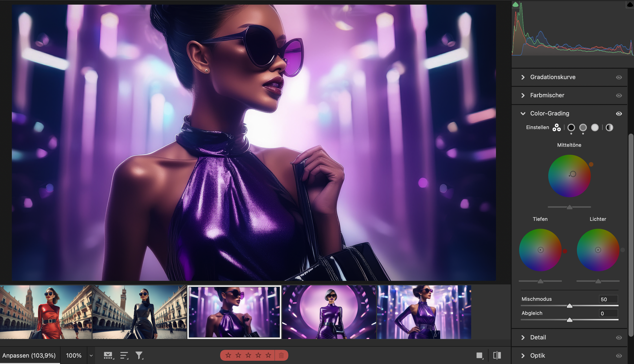Click the single view mode icon
This screenshot has height=364, width=634.
(x=479, y=355)
